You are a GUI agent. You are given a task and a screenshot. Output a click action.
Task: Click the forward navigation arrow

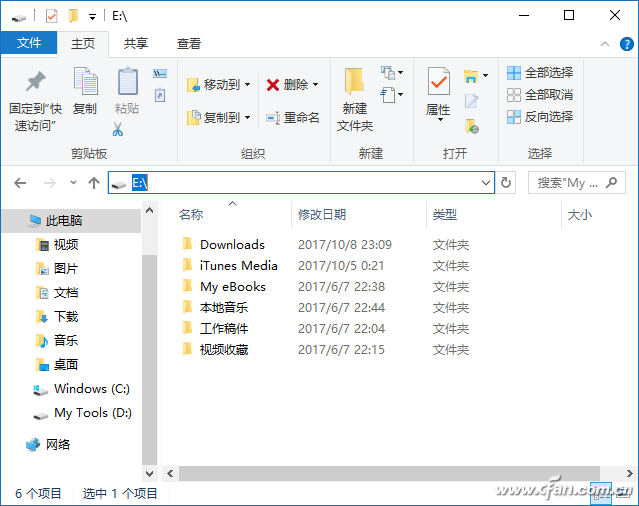tap(50, 183)
